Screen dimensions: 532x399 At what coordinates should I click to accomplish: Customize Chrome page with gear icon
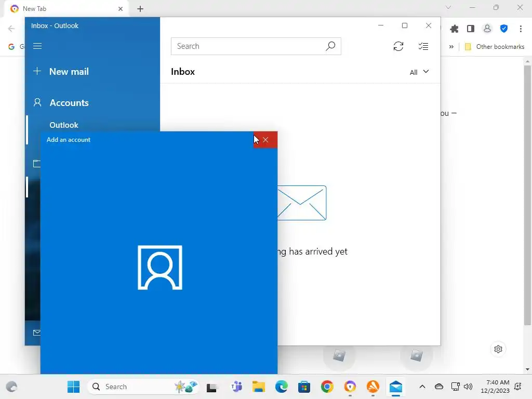pos(498,349)
